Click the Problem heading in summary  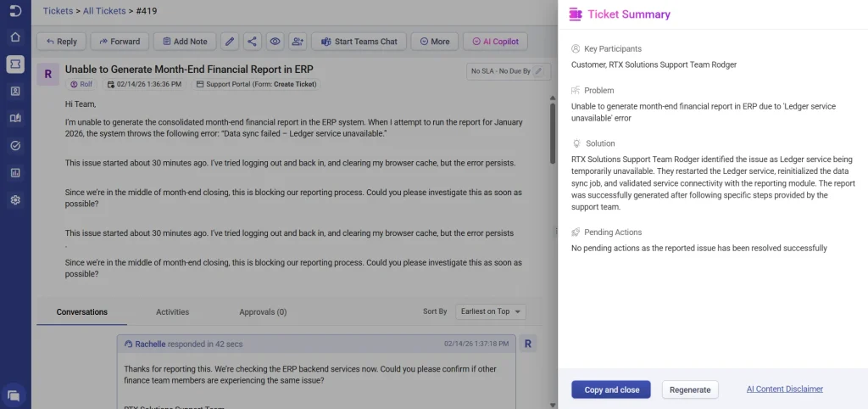[x=599, y=90]
